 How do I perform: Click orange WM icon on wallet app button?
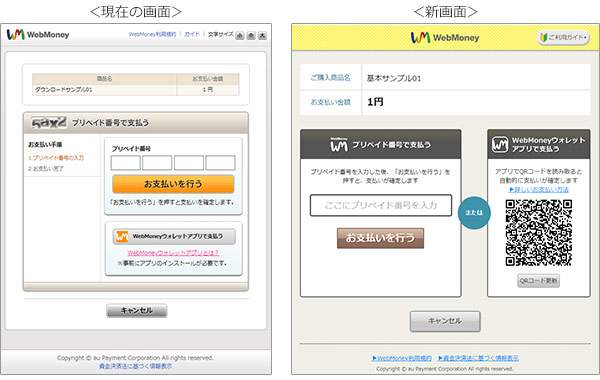pos(122,236)
